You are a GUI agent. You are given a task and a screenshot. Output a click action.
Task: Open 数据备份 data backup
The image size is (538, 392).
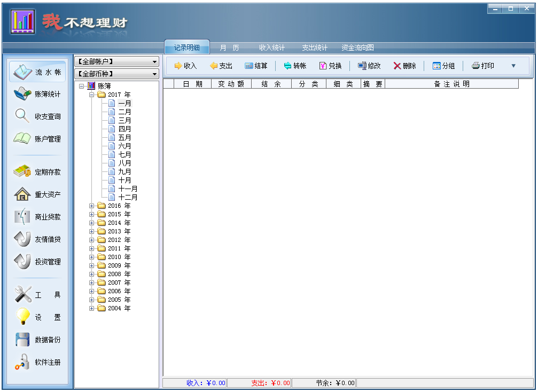point(37,340)
